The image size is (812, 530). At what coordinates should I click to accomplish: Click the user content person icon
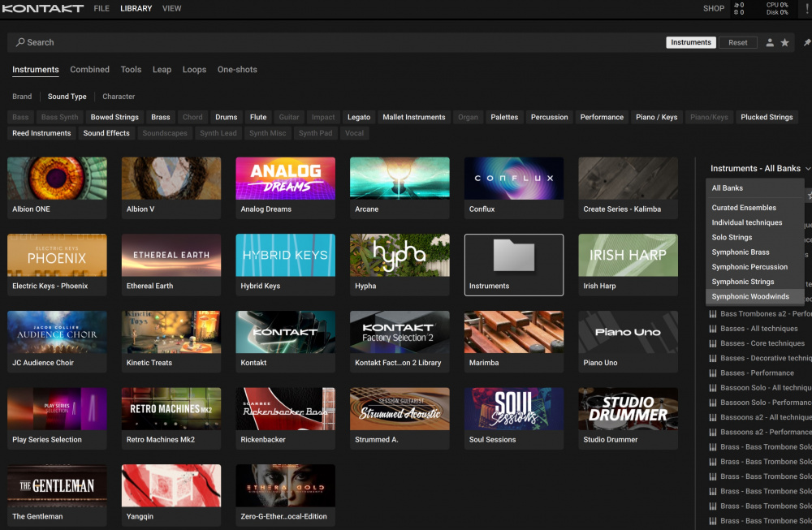tap(770, 42)
